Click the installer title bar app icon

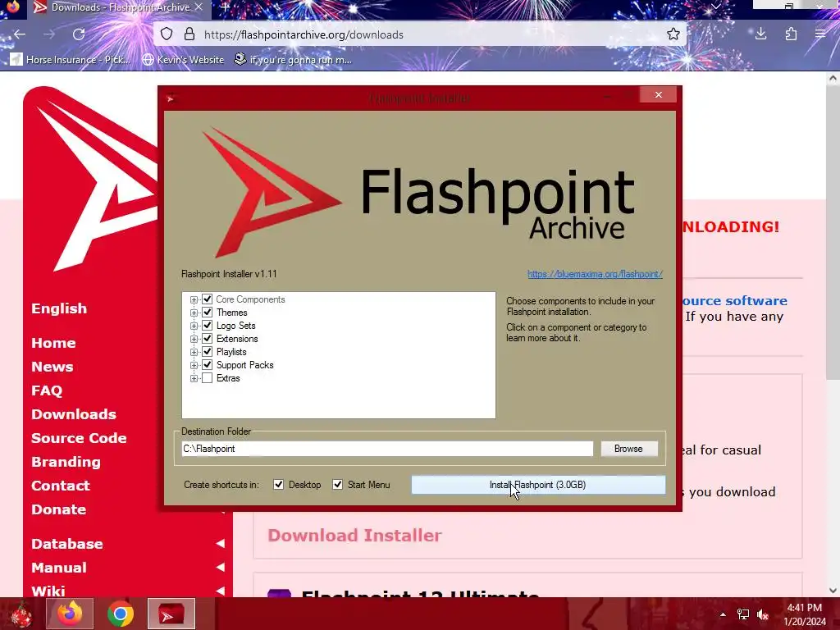pos(171,98)
